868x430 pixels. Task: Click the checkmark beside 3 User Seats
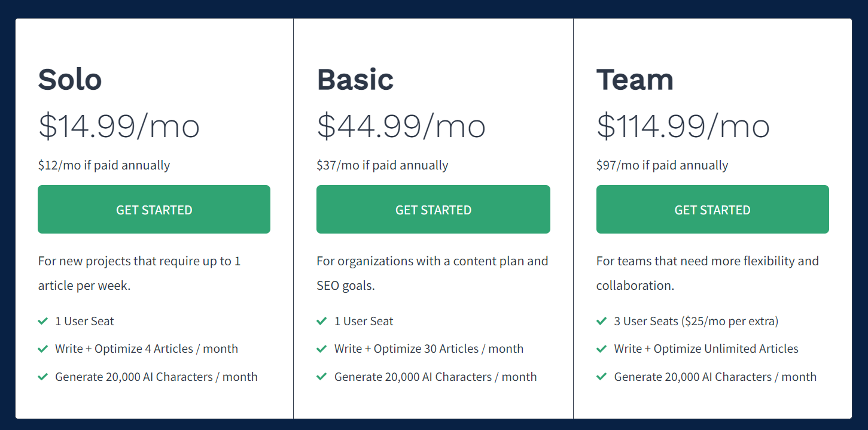602,321
